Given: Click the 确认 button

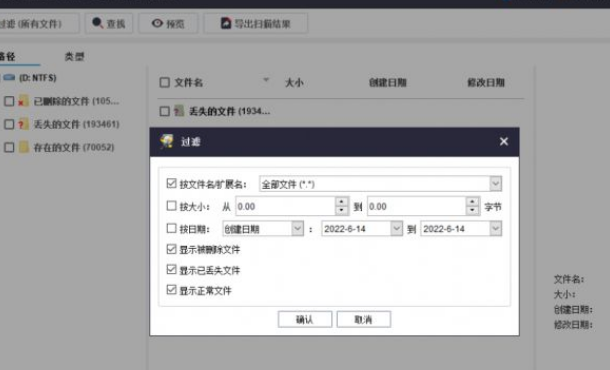Looking at the screenshot, I should [x=305, y=319].
